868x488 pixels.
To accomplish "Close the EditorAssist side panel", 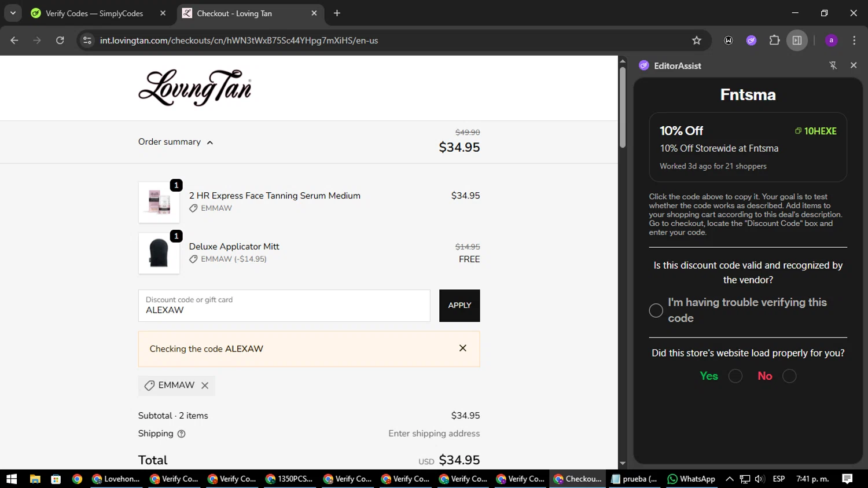I will 854,65.
